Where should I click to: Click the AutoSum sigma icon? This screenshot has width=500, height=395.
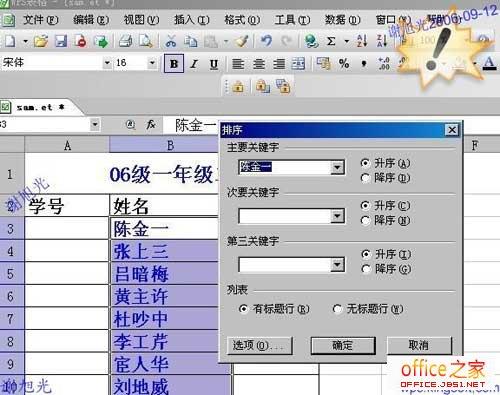pyautogui.click(x=331, y=41)
